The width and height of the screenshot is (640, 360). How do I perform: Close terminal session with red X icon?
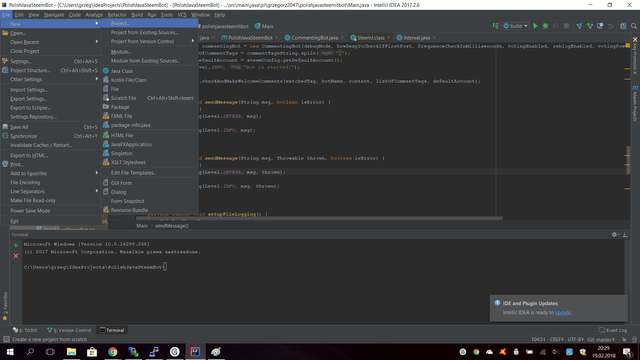pos(16,256)
